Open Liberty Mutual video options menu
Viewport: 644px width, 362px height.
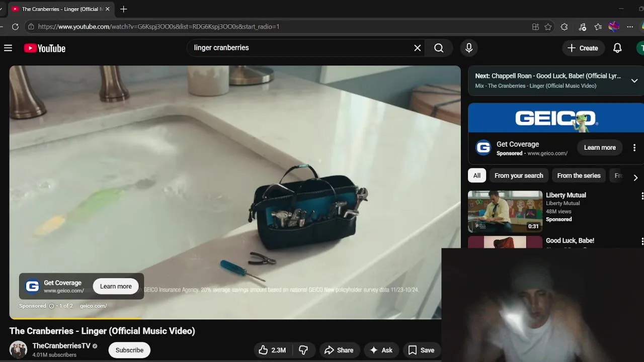pos(642,196)
